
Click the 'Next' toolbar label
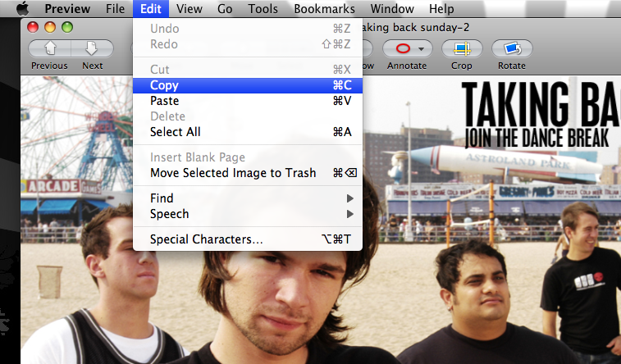coord(93,66)
